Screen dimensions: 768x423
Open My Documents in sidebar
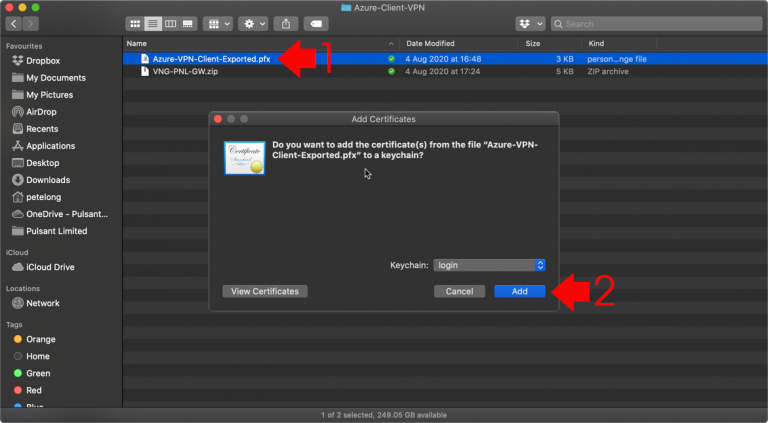pos(56,78)
